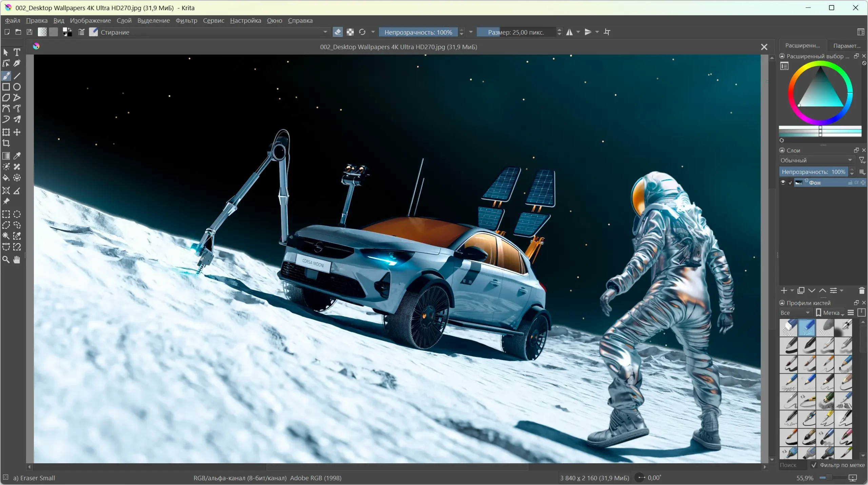Expand the Все brush tag dropdown
The height and width of the screenshot is (485, 868).
[795, 313]
